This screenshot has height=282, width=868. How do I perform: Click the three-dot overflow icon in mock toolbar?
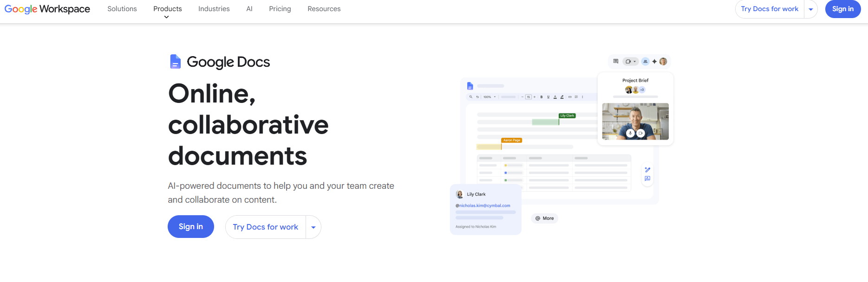[582, 97]
